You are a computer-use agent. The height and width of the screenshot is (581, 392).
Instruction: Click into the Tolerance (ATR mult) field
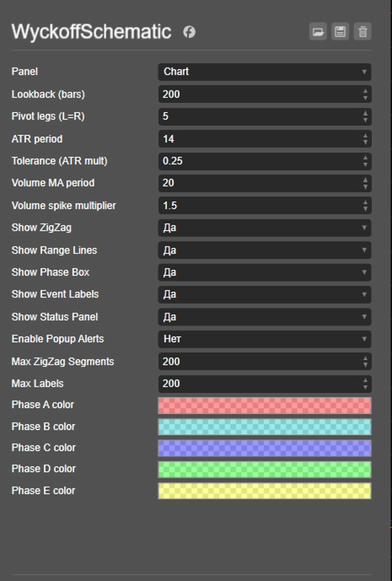pyautogui.click(x=258, y=161)
